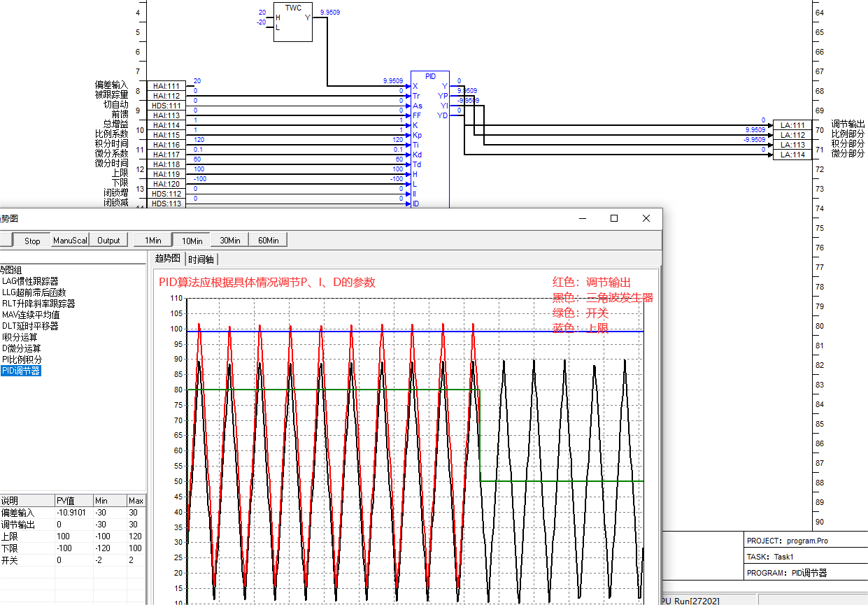Screen dimensions: 868x605
Task: Maximize the trend chart window
Action: tap(614, 218)
